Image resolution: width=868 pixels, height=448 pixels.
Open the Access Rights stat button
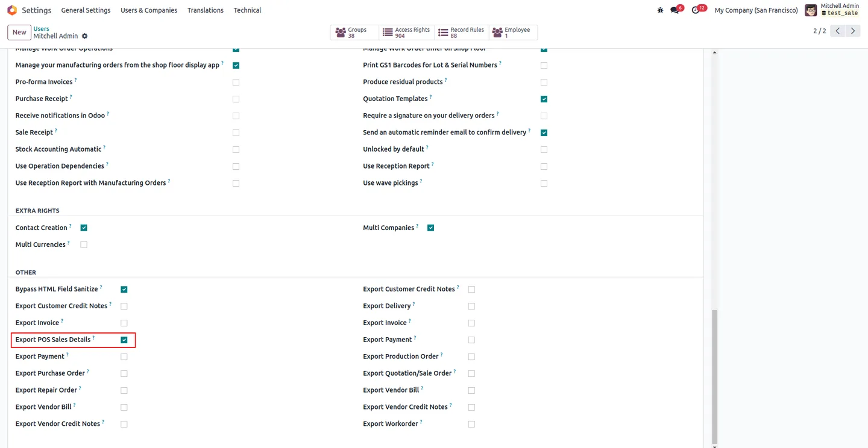406,33
